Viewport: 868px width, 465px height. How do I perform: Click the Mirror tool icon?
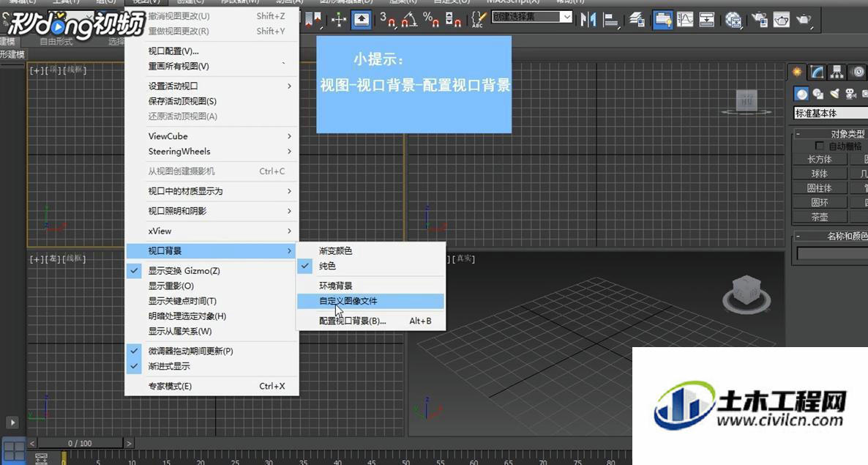588,20
